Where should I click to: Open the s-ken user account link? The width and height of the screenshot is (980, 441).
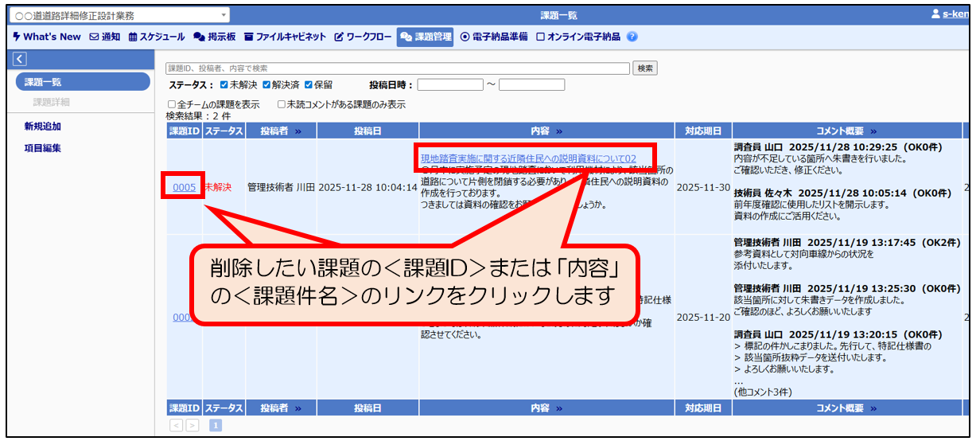point(952,14)
